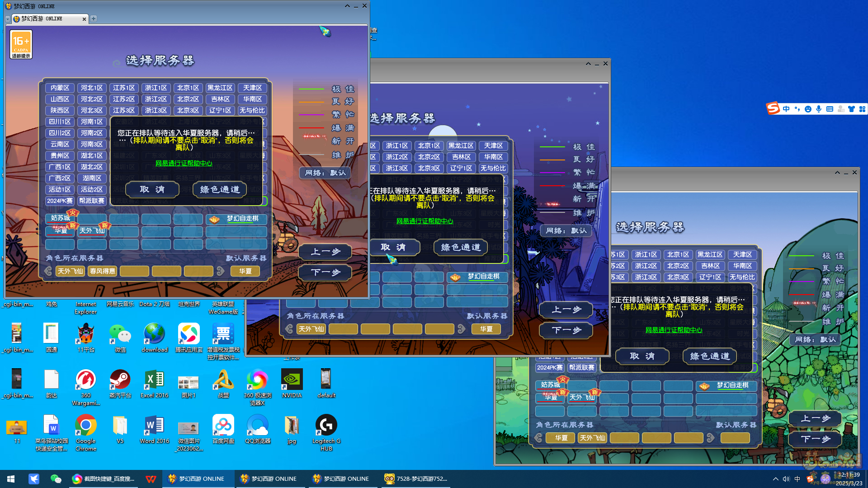Click 网络: 默认 in right window

[815, 339]
